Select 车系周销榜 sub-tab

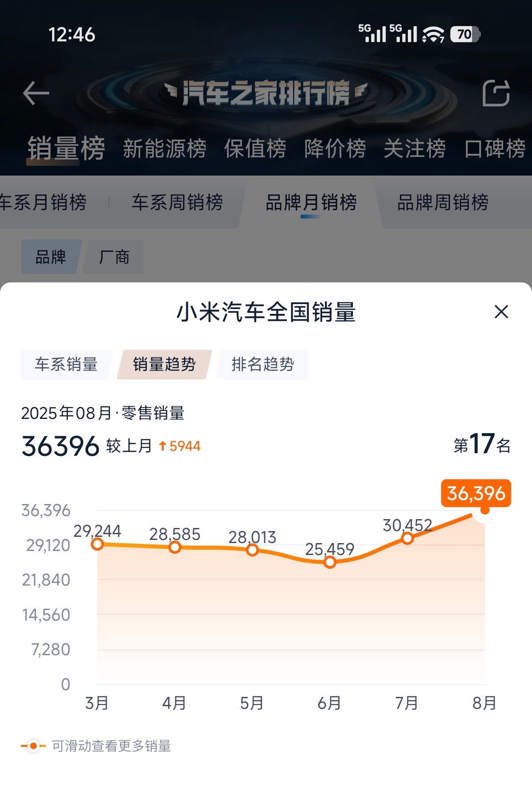tap(177, 203)
